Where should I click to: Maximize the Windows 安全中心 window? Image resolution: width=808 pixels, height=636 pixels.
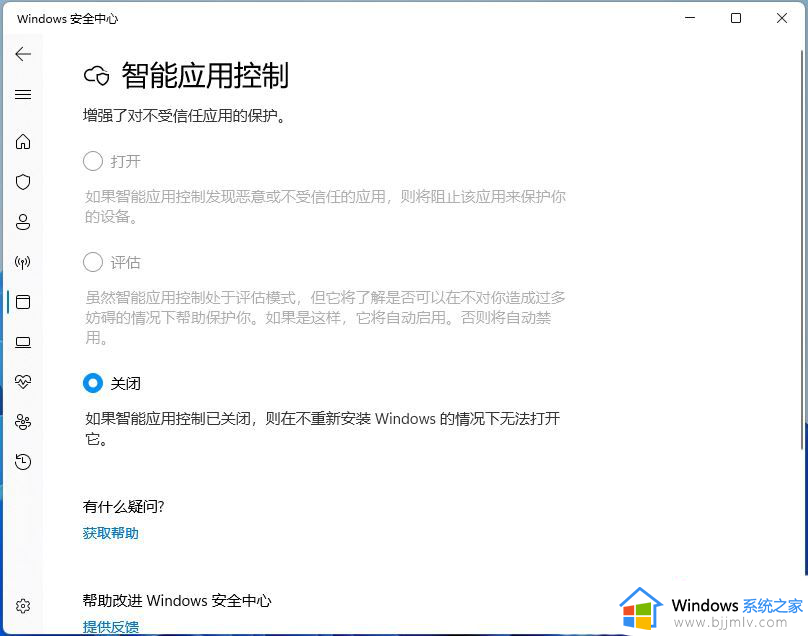(736, 18)
